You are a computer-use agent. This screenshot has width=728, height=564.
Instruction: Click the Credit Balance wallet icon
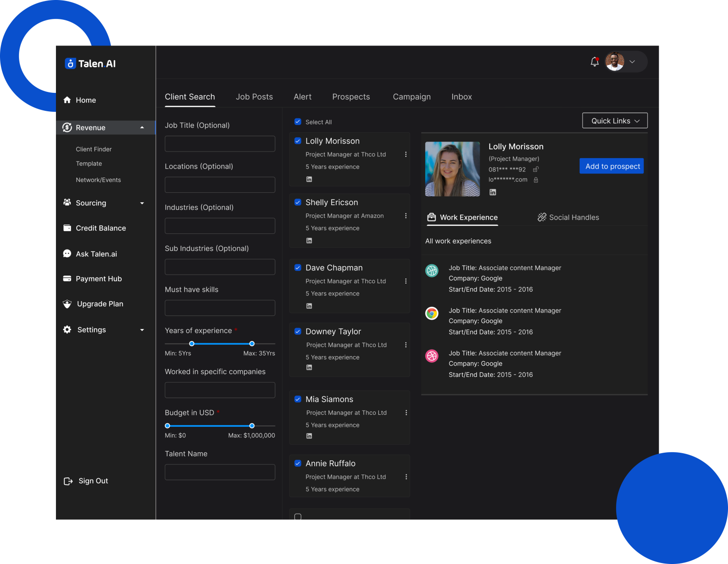click(67, 228)
